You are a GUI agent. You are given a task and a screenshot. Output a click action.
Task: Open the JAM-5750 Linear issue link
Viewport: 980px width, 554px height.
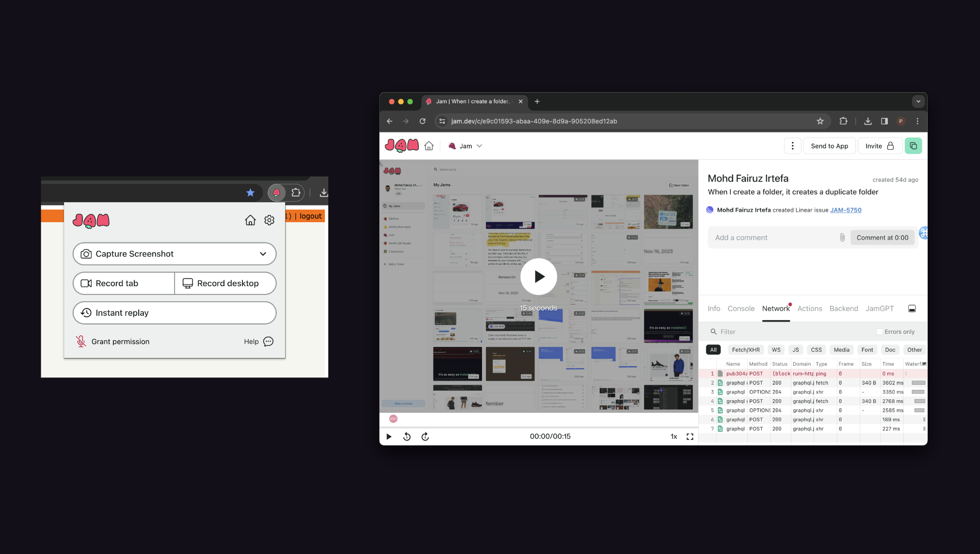[x=845, y=210]
